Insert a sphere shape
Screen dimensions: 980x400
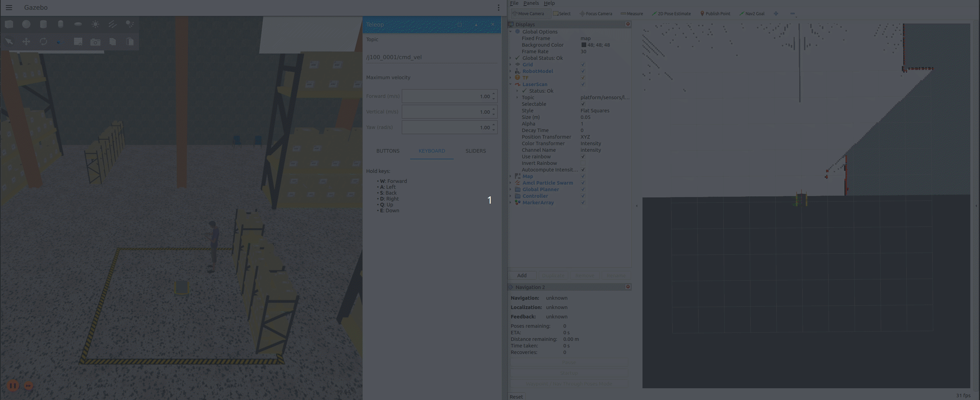click(x=26, y=24)
